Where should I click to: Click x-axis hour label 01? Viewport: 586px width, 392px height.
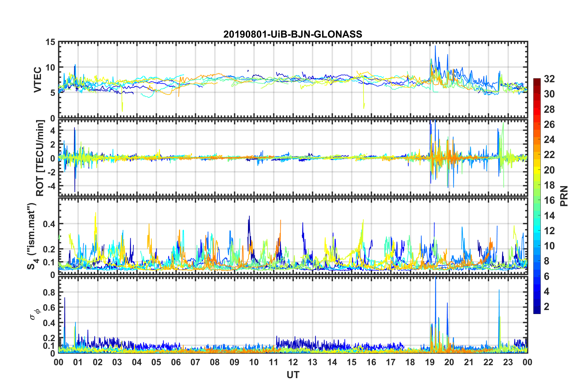78,362
